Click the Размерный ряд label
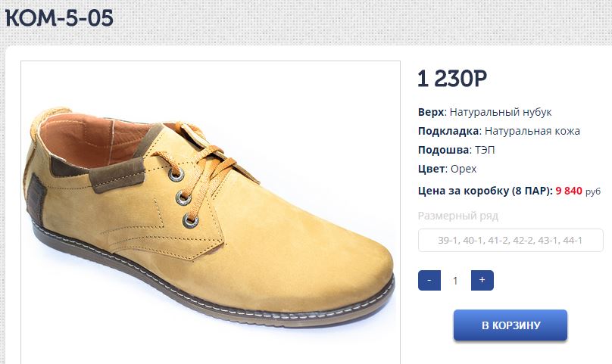 point(457,216)
